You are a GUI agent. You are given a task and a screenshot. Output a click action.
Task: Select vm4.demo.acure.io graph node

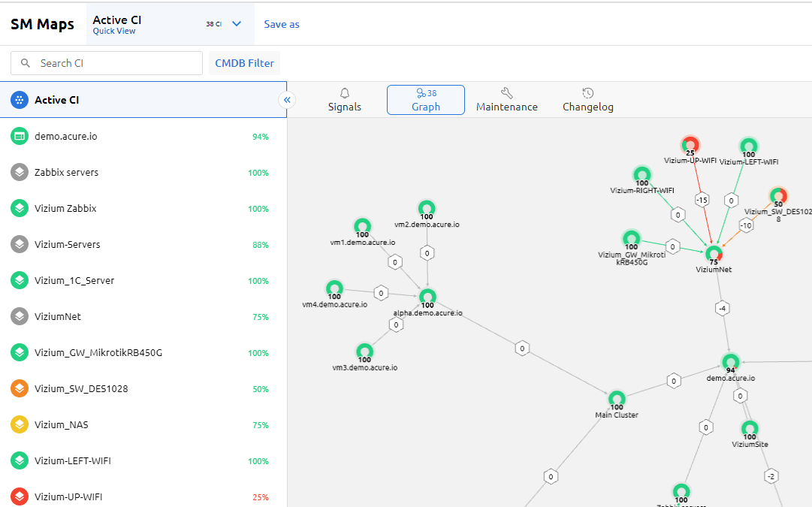334,288
